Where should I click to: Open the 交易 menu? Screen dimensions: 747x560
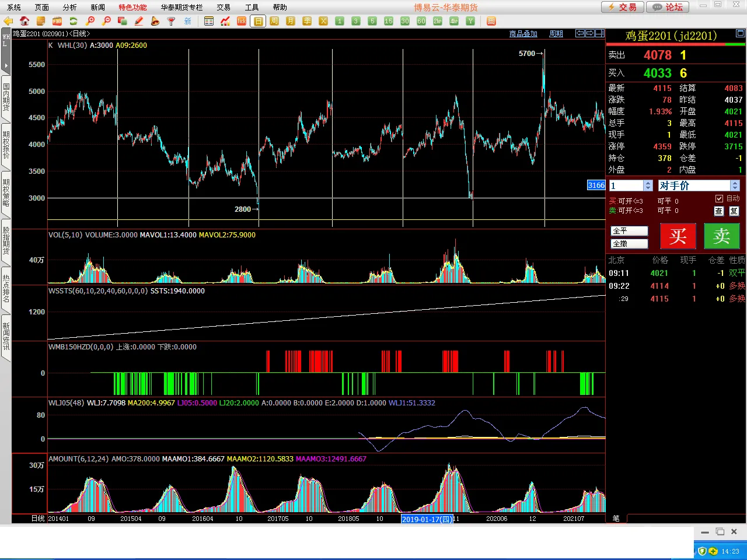(x=224, y=8)
